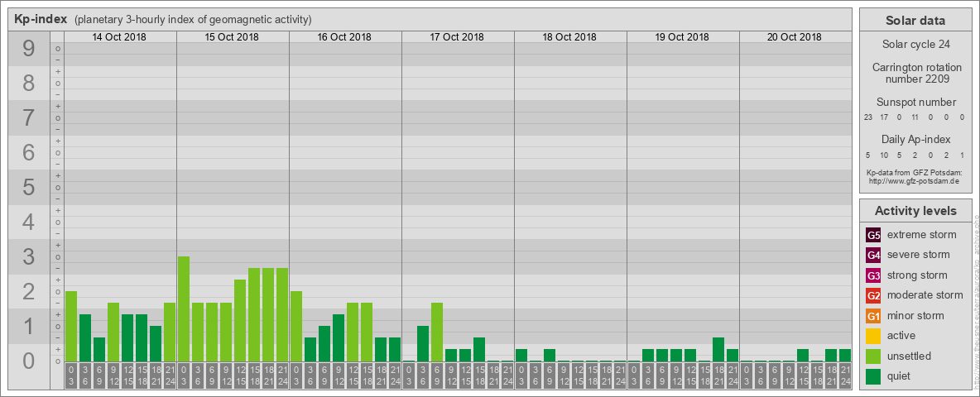Click the Solar data panel heading
The width and height of the screenshot is (980, 397).
(915, 21)
